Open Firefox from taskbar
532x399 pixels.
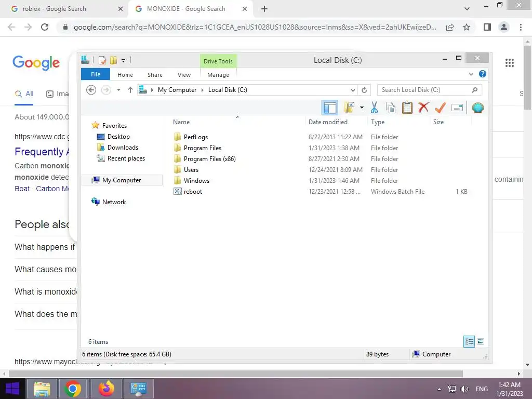coord(106,389)
